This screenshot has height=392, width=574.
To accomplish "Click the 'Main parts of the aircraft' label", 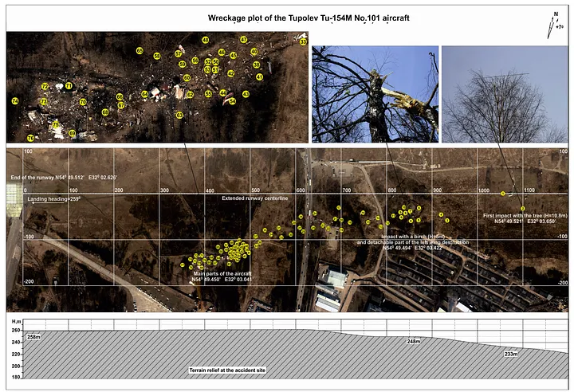I will pyautogui.click(x=222, y=276).
